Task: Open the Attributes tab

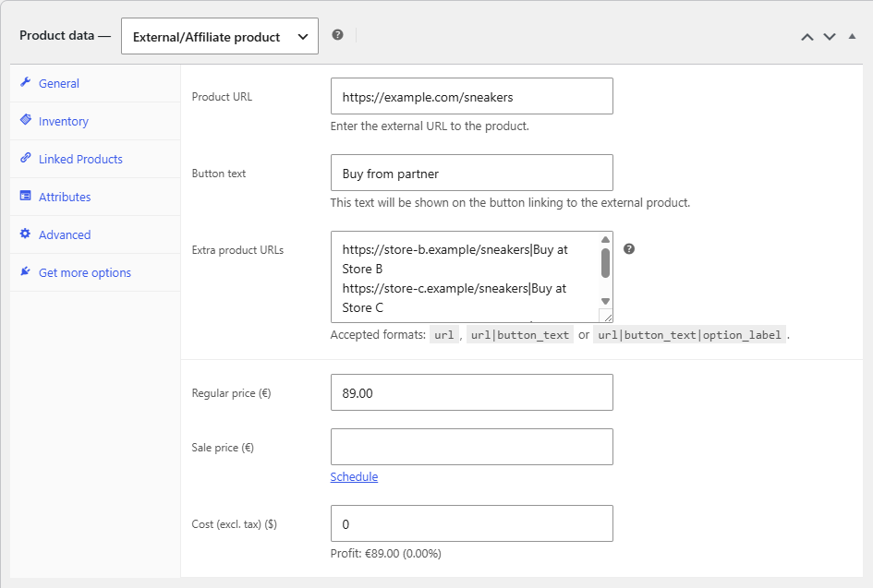Action: tap(95, 197)
